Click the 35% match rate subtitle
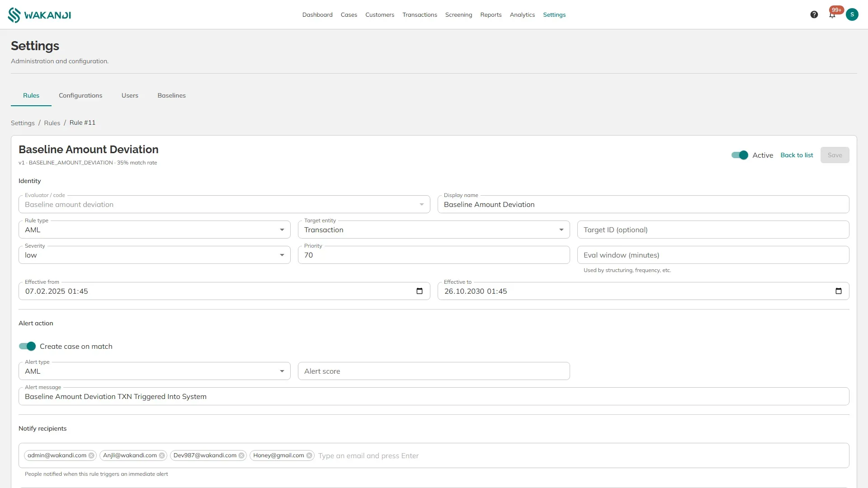The width and height of the screenshot is (868, 488). 137,163
